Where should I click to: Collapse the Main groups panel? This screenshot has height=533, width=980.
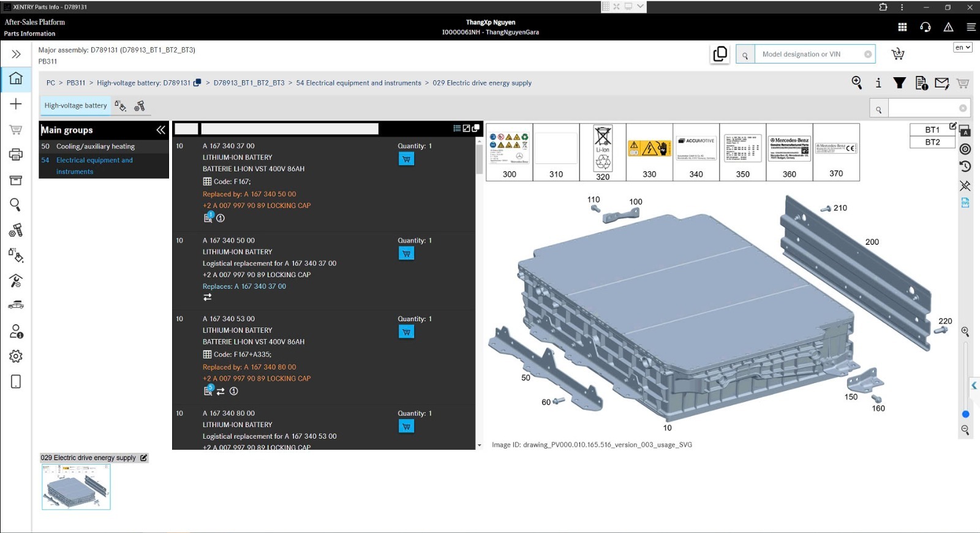(x=160, y=130)
